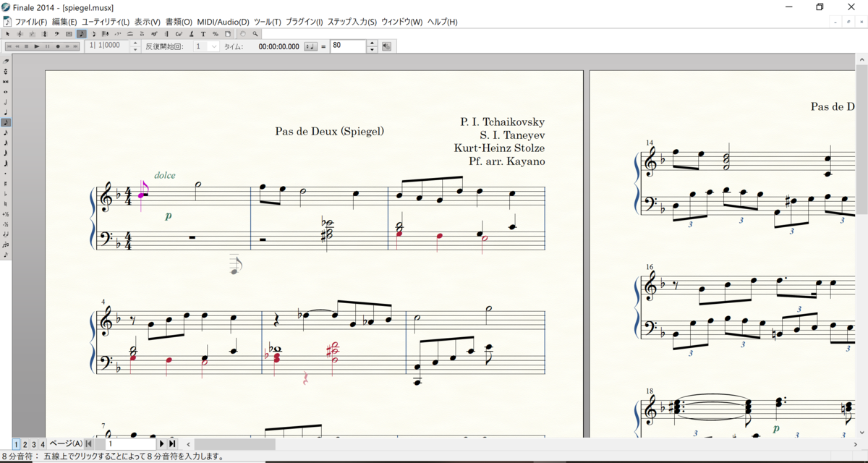The width and height of the screenshot is (868, 463).
Task: Choose the tie tool in Simple Entry palette
Action: point(6,234)
